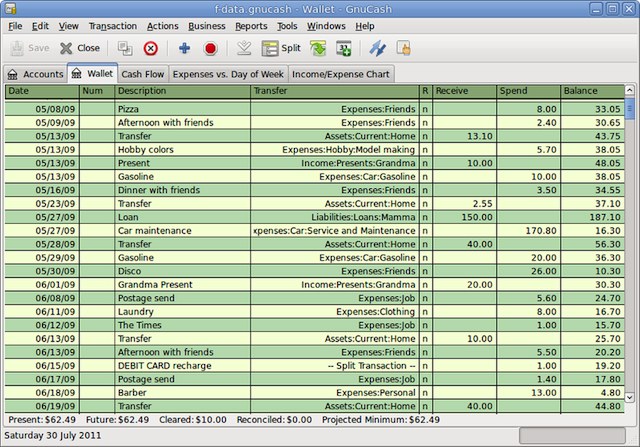Click the status bar progress bar
Viewport: 640px width, 447px height.
(572, 436)
